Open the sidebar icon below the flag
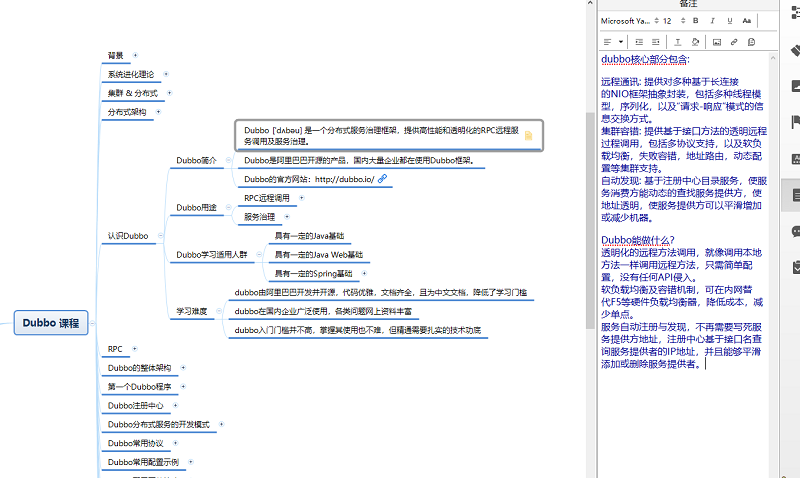Screen dimensions: 800x478 (x=794, y=159)
